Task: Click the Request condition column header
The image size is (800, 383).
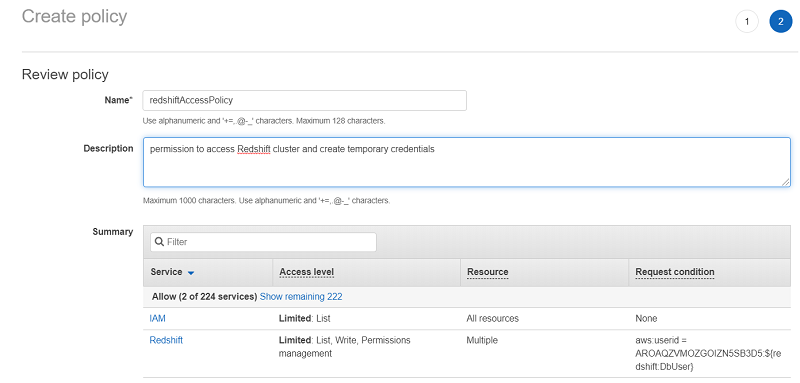Action: (674, 272)
